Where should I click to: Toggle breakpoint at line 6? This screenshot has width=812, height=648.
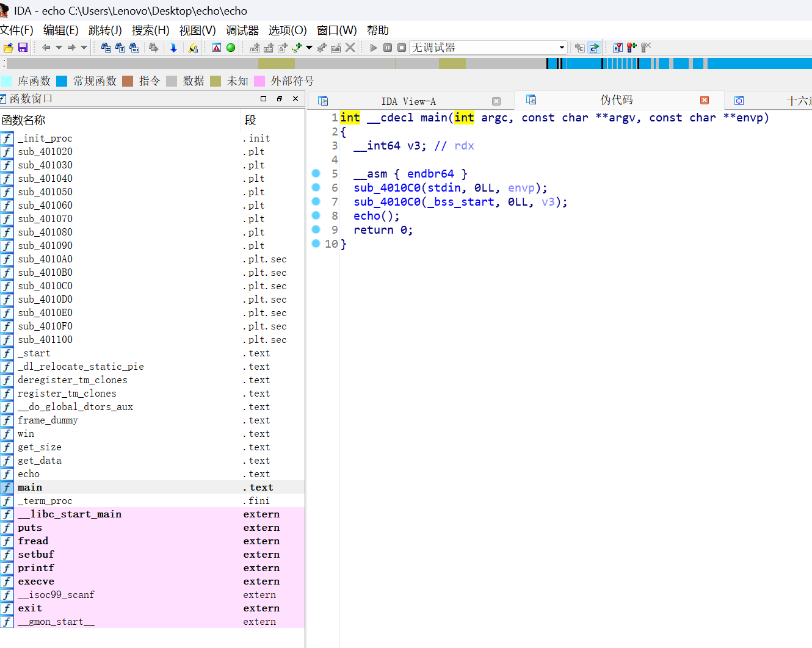[316, 187]
